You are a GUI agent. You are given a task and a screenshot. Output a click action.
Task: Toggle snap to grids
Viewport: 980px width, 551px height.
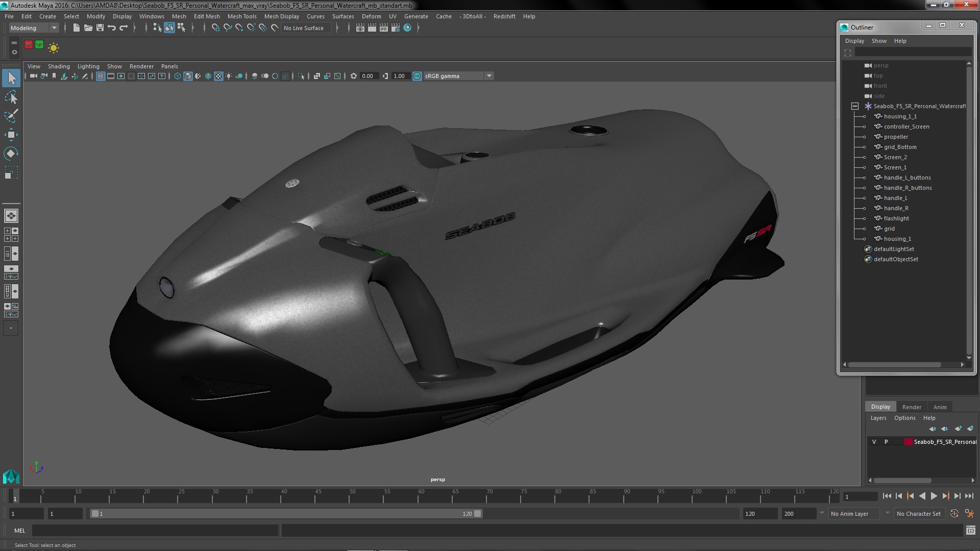coord(216,28)
